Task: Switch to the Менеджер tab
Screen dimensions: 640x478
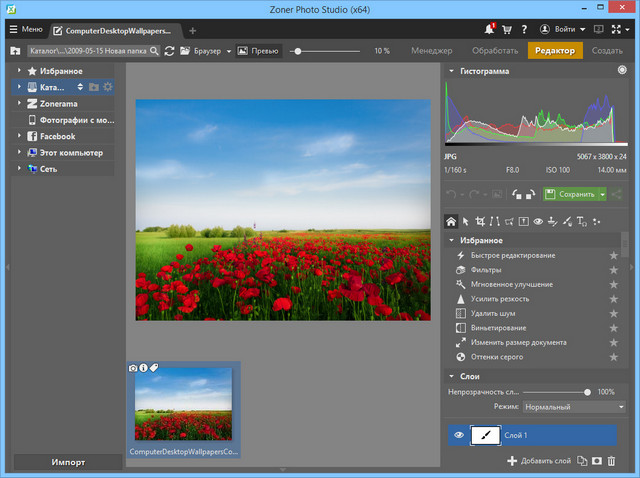Action: coord(431,50)
